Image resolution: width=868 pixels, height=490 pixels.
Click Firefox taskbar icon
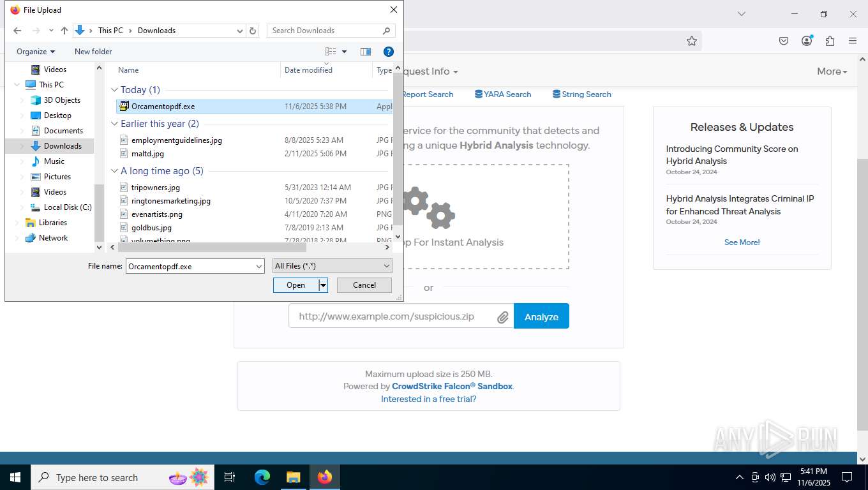[325, 477]
